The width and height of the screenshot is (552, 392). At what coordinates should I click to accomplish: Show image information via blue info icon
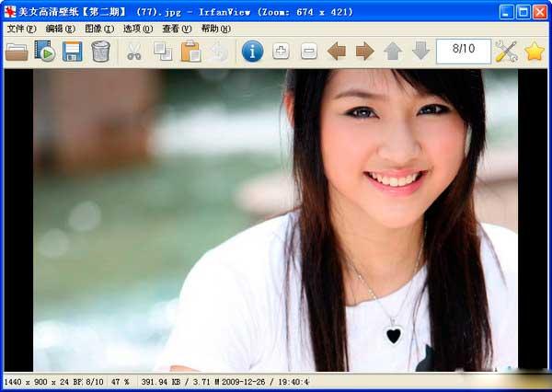click(252, 52)
